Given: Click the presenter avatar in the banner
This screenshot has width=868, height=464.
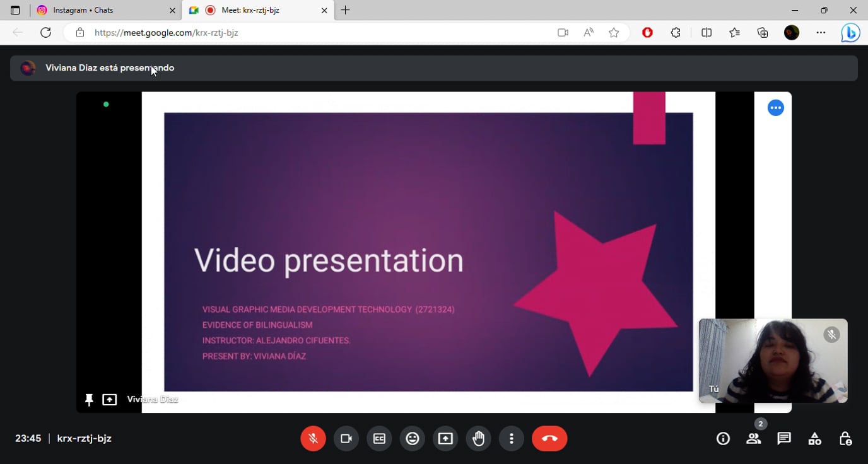Looking at the screenshot, I should (28, 68).
